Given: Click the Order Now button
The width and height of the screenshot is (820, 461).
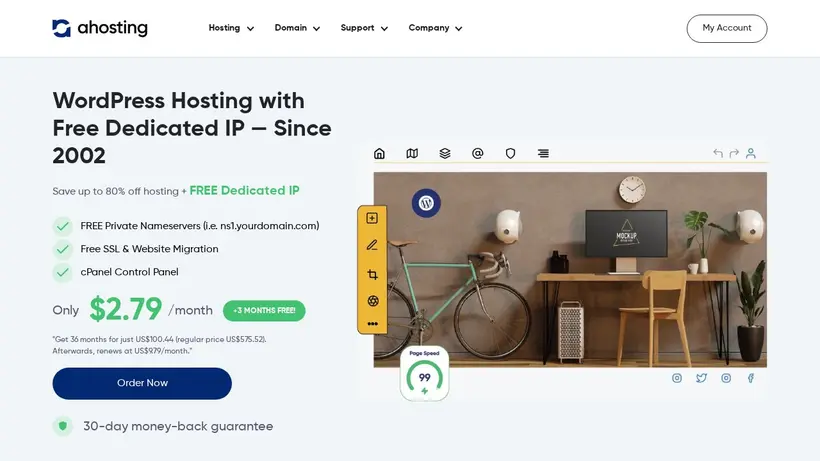Looking at the screenshot, I should pos(142,383).
